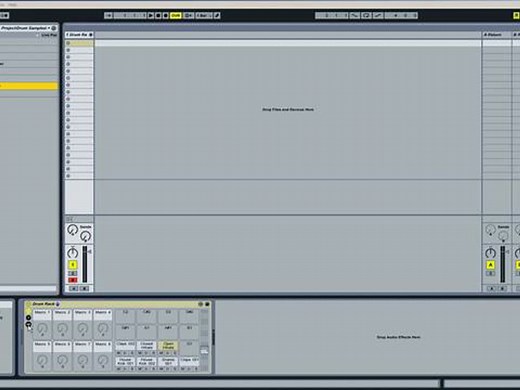Viewport: 520px width, 390px height.
Task: Assign Drum Rack track to crossfader B
Action: [x=84, y=288]
